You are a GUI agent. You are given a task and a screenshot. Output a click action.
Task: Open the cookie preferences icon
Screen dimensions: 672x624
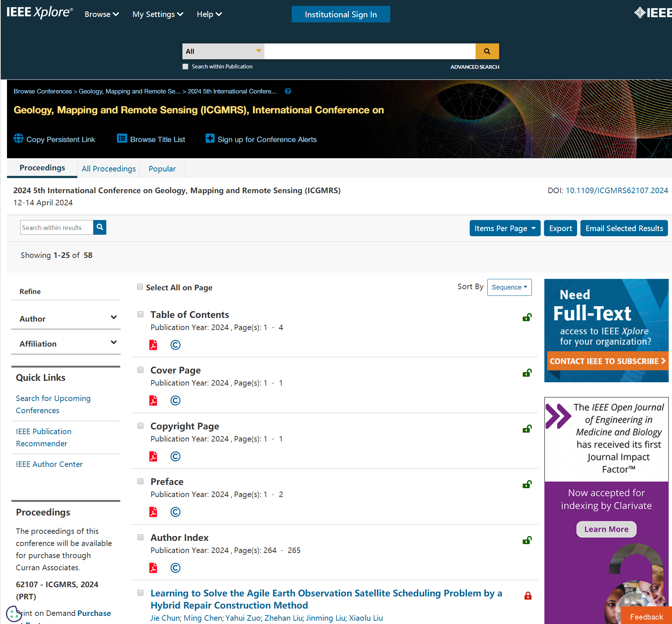click(x=14, y=613)
